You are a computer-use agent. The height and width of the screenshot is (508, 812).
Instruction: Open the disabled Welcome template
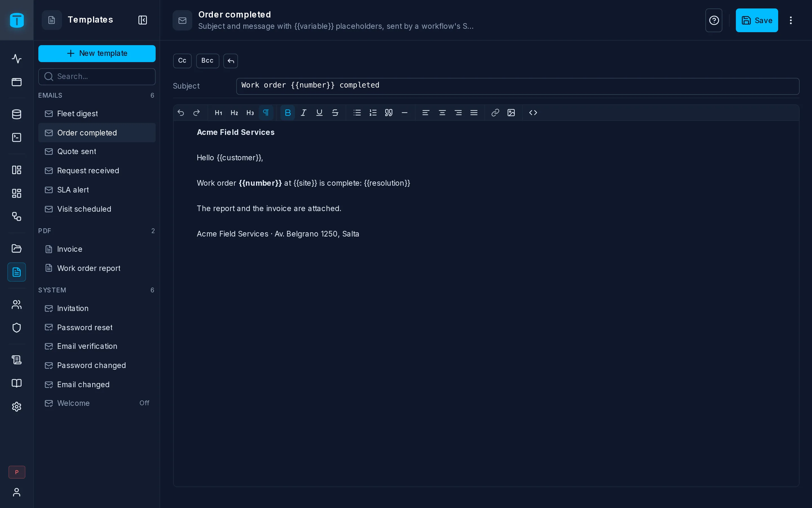[97, 403]
